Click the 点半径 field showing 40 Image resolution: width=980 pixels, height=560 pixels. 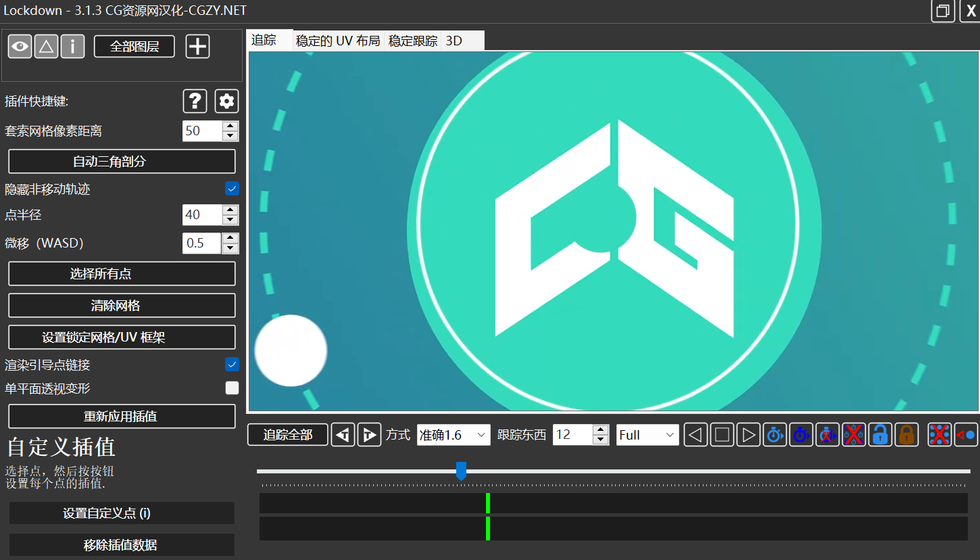(202, 215)
